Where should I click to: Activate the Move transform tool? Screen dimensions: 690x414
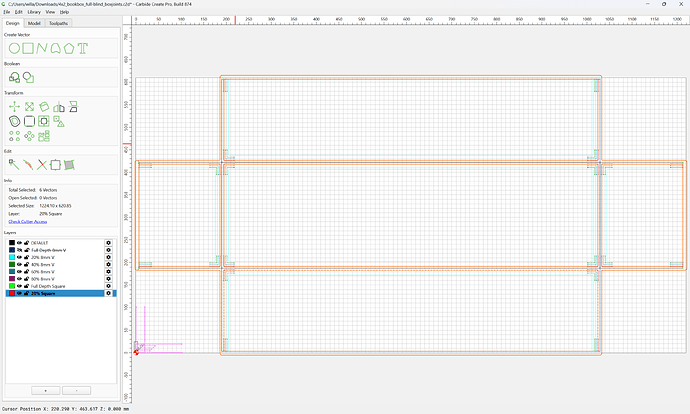pos(14,106)
